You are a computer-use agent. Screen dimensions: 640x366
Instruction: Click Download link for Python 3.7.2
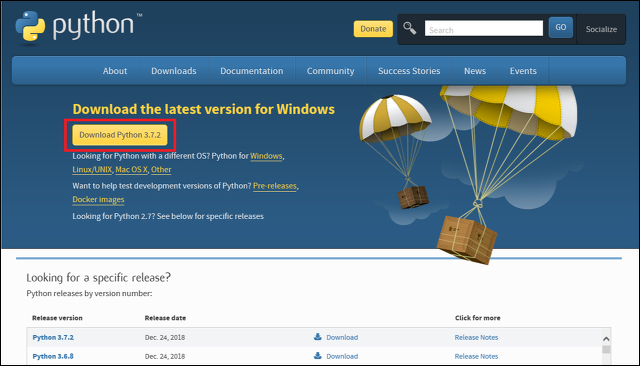[x=342, y=337]
